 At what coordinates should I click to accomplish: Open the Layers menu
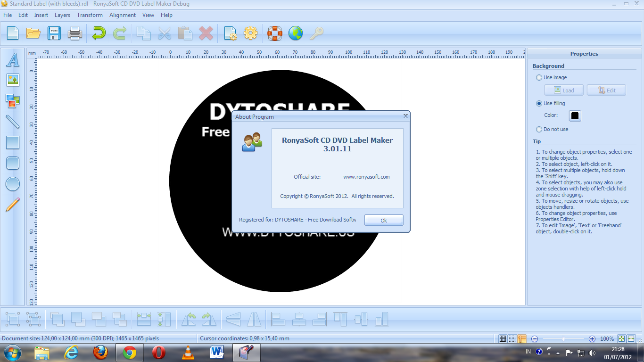click(x=62, y=15)
